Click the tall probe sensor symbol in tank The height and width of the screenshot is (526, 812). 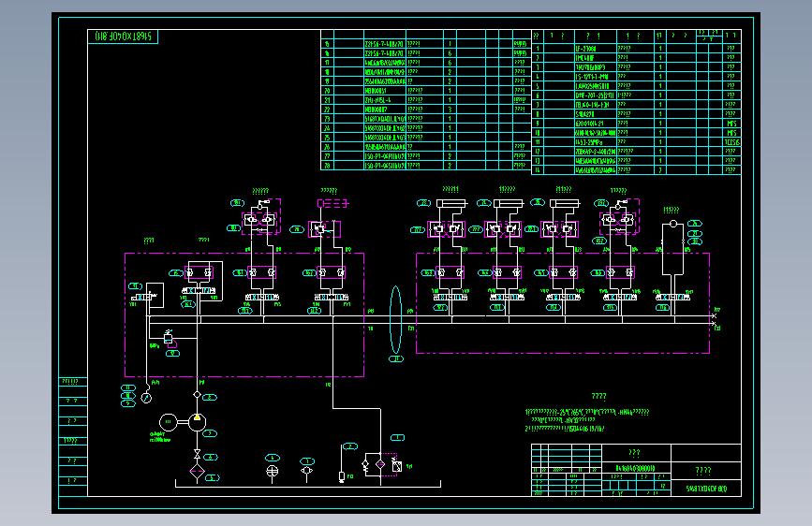pos(341,464)
